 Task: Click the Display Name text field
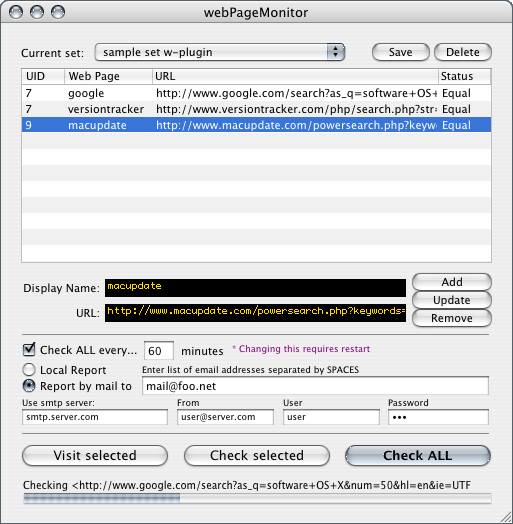click(x=255, y=288)
